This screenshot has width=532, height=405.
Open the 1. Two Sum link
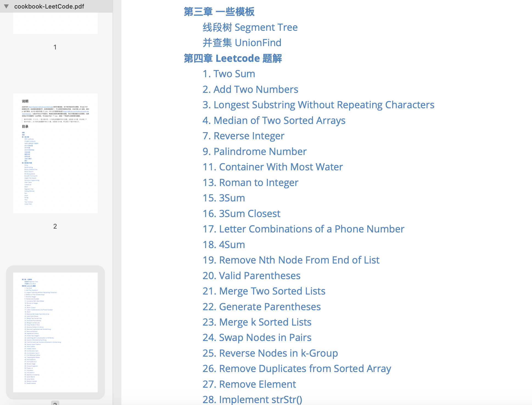(229, 74)
